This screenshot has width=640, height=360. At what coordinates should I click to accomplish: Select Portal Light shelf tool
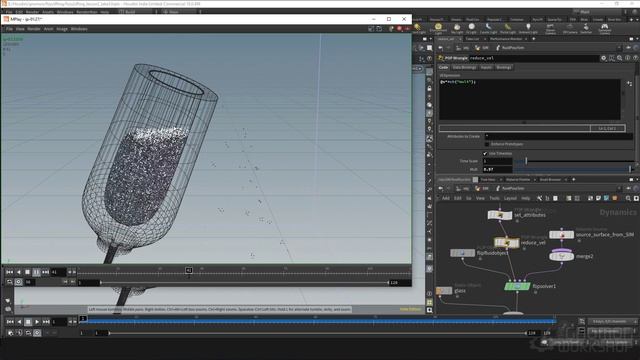point(508,29)
